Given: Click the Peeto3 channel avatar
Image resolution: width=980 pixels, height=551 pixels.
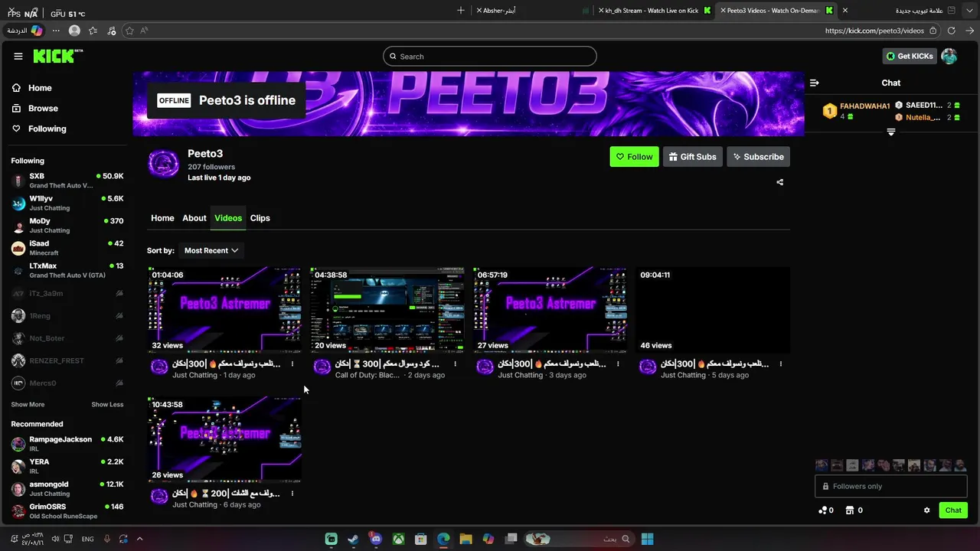Looking at the screenshot, I should 163,164.
